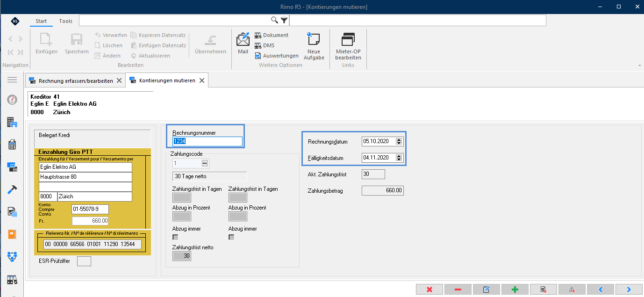
Task: Open the people group icon in sidebar
Action: click(x=12, y=257)
